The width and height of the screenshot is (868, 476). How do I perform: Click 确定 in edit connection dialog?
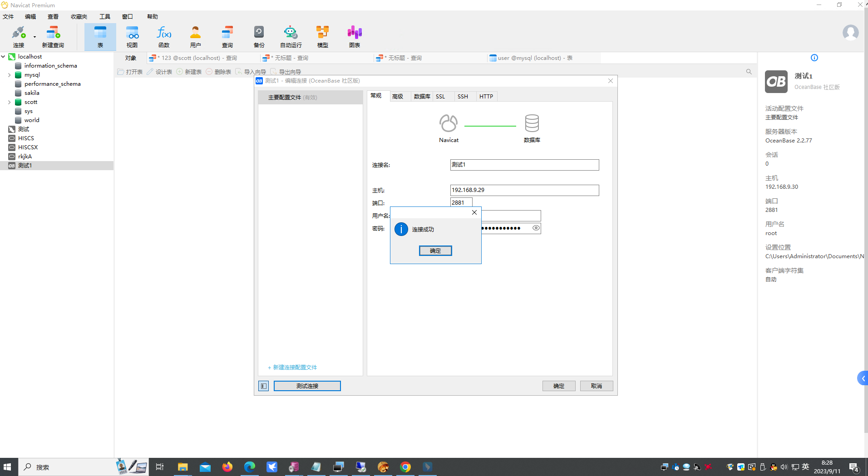[559, 386]
